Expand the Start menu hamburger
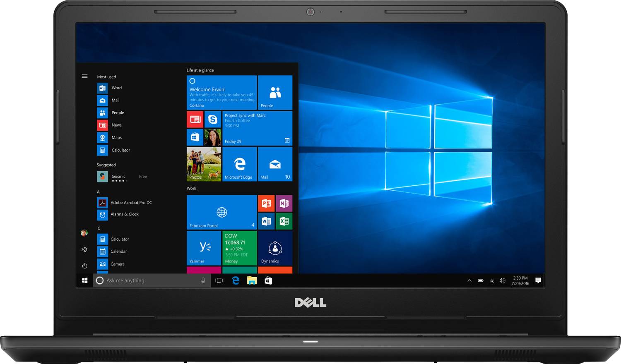 (x=84, y=76)
